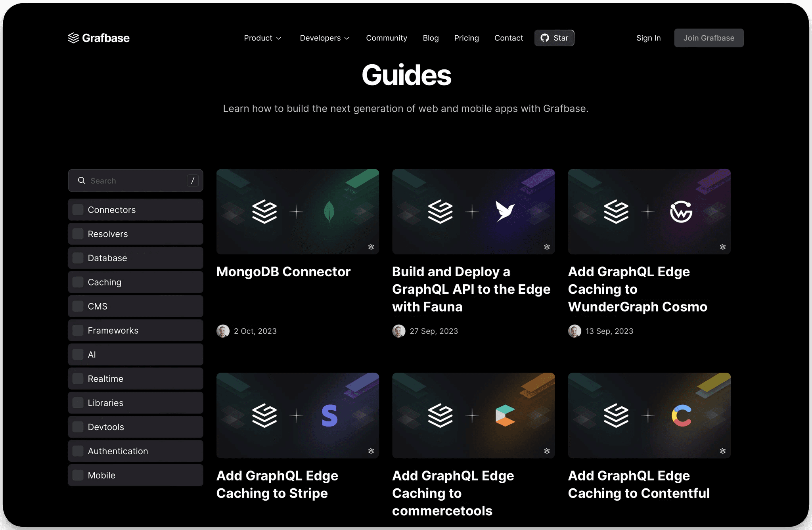Enable the Resolvers filter checkbox
The width and height of the screenshot is (812, 530).
click(78, 234)
